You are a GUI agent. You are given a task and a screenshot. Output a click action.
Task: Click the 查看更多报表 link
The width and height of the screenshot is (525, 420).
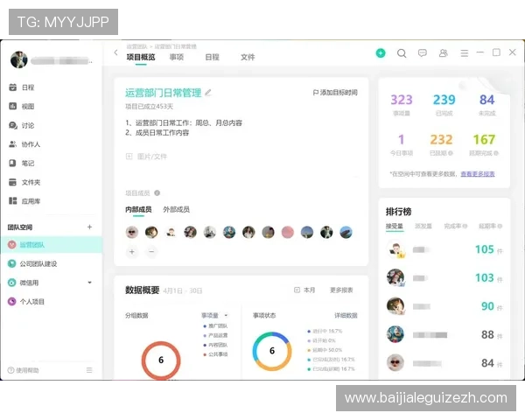click(x=478, y=174)
